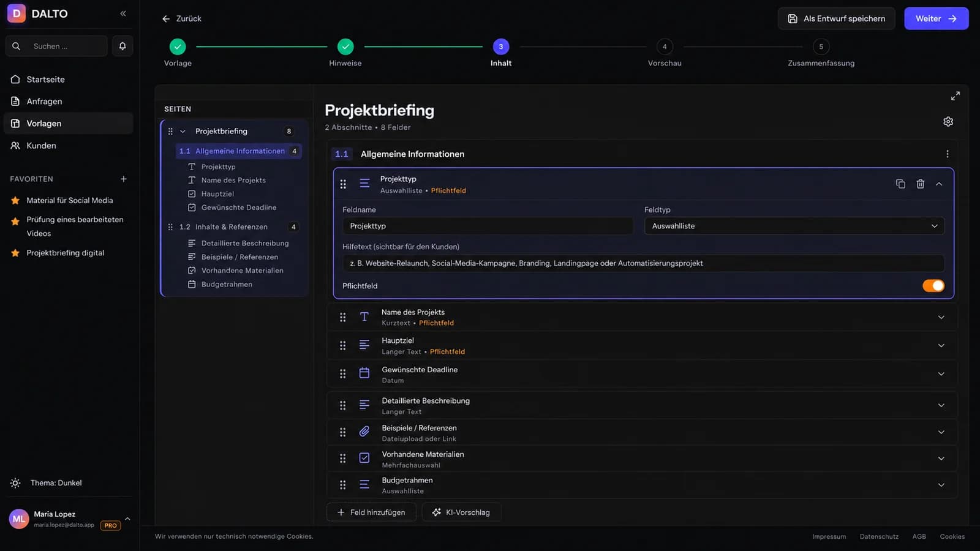
Task: Expand the Vorhandene Materialien field
Action: (941, 459)
